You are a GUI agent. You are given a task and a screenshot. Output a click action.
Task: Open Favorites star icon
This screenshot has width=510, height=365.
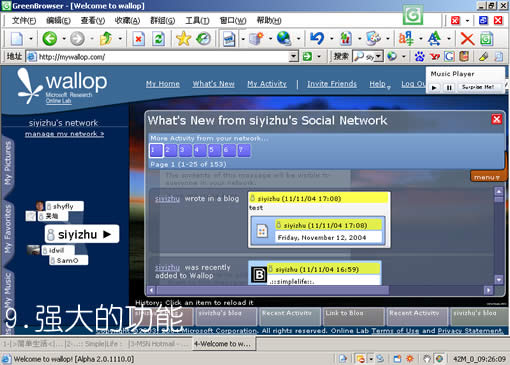(x=183, y=39)
